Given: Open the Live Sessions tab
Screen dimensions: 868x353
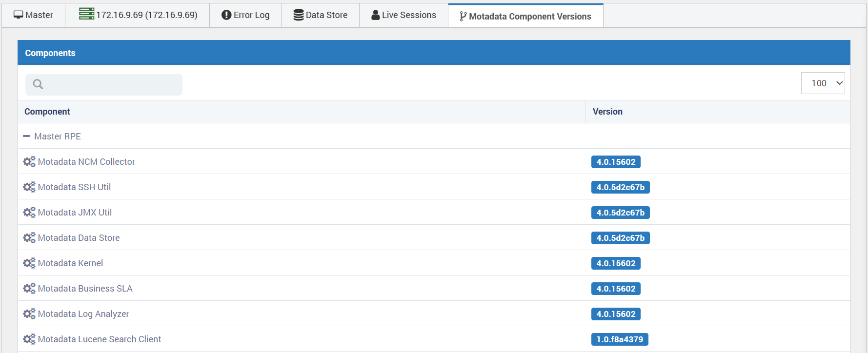Looking at the screenshot, I should 404,15.
